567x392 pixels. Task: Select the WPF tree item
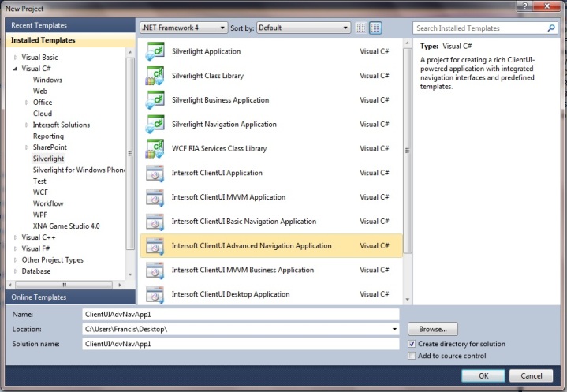tap(39, 215)
